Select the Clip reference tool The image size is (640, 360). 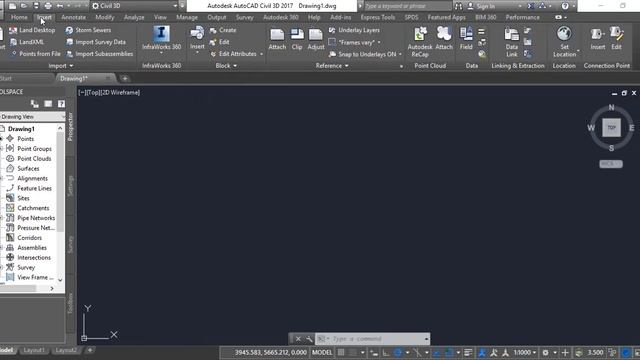(297, 38)
